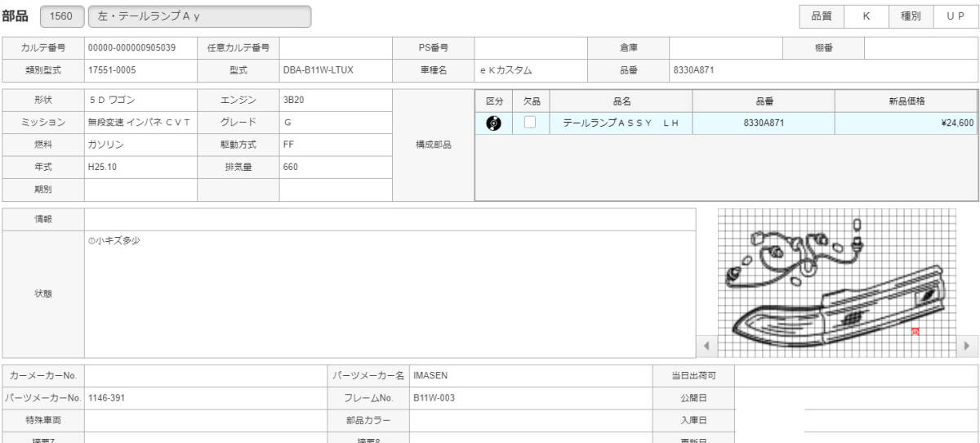This screenshot has height=443, width=980.
Task: Click the part name field 左・テールランプAy
Action: (x=199, y=16)
